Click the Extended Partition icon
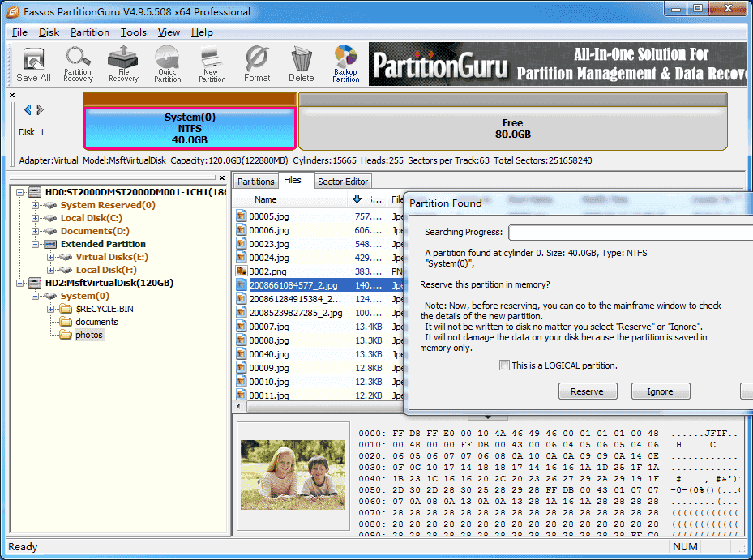The width and height of the screenshot is (753, 560). [50, 244]
